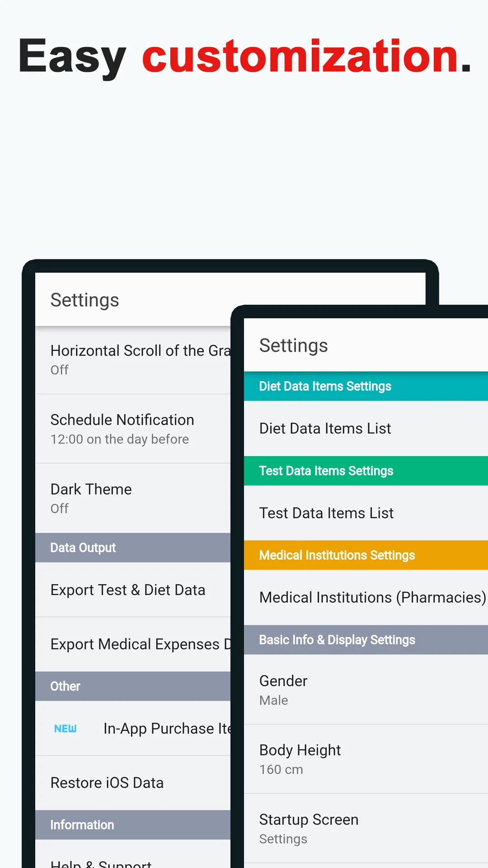Open Startup Screen selection
488x868 pixels.
(366, 828)
